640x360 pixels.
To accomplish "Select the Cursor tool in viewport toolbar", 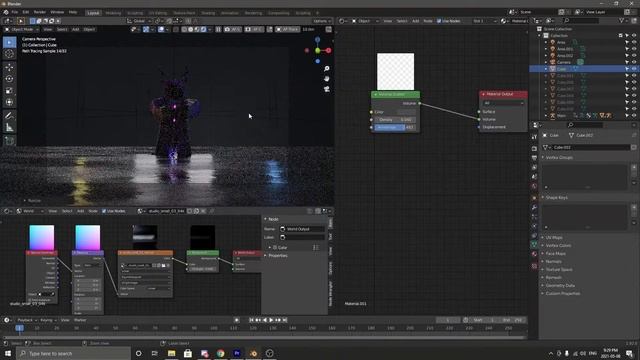I will tap(9, 54).
